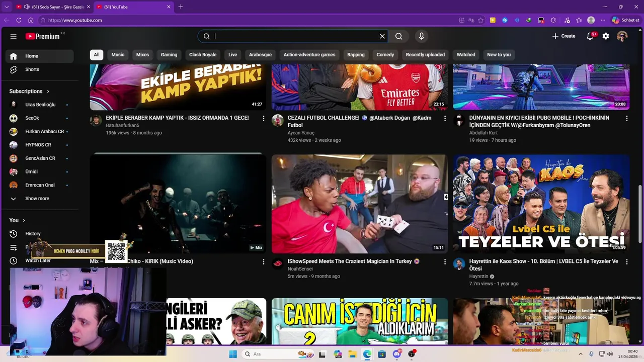The width and height of the screenshot is (644, 362).
Task: Open YouTube notifications bell
Action: [591, 36]
